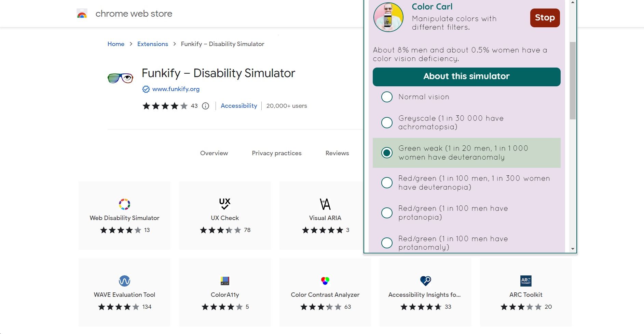644x334 pixels.
Task: Open the Color Contrast Analyzer icon
Action: (325, 280)
